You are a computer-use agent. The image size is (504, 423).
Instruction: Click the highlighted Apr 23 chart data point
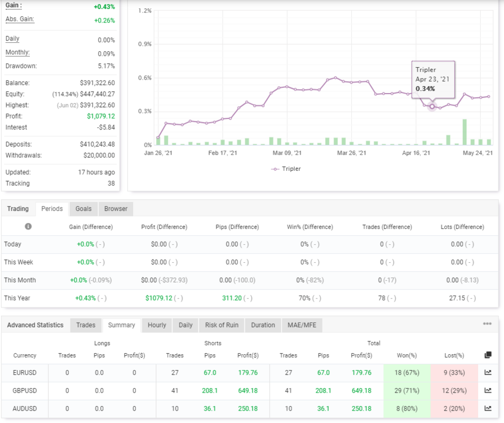click(432, 107)
